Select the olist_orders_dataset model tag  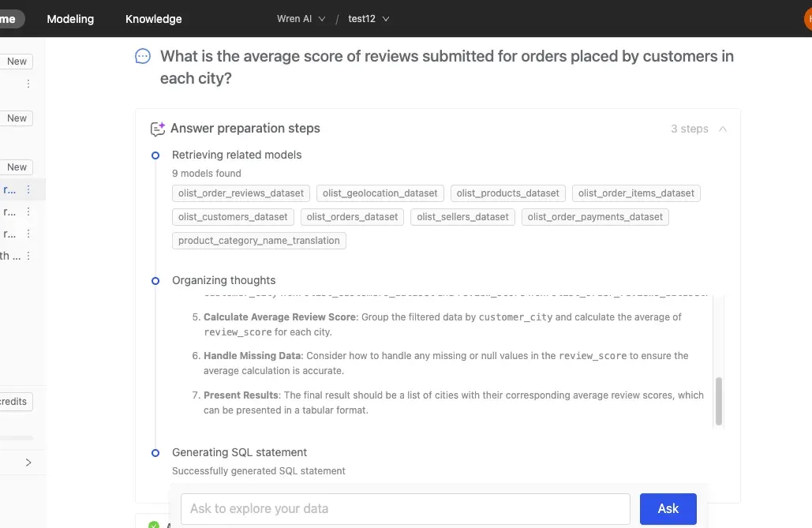[x=353, y=216]
